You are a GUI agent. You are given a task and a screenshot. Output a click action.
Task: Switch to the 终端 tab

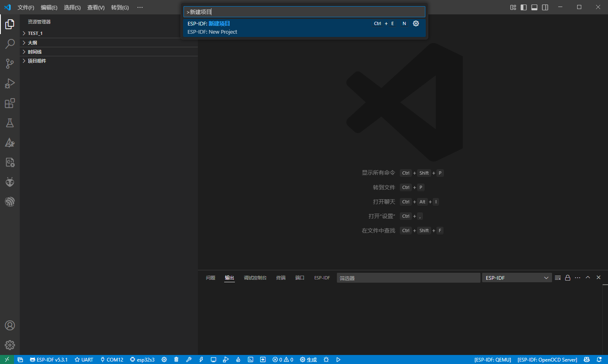click(x=281, y=278)
